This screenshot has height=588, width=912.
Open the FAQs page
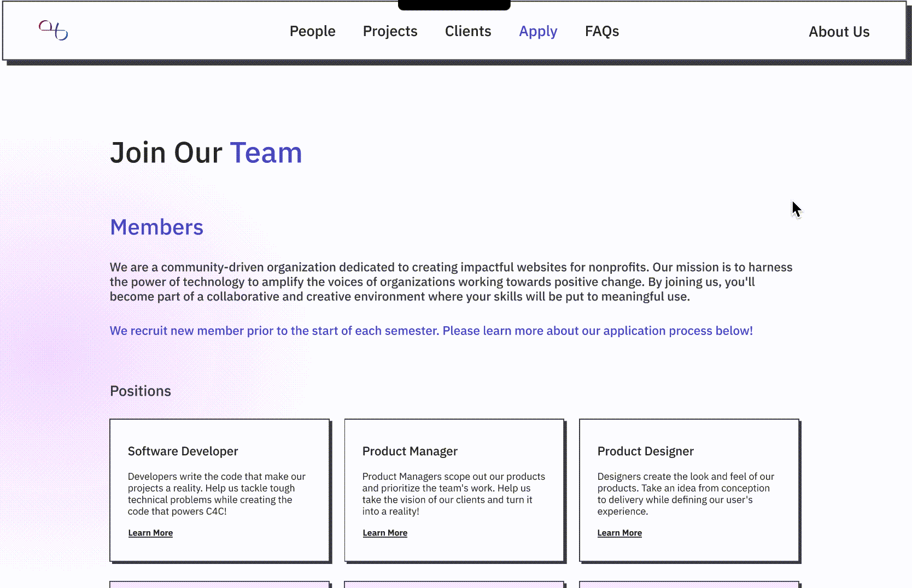pos(601,31)
